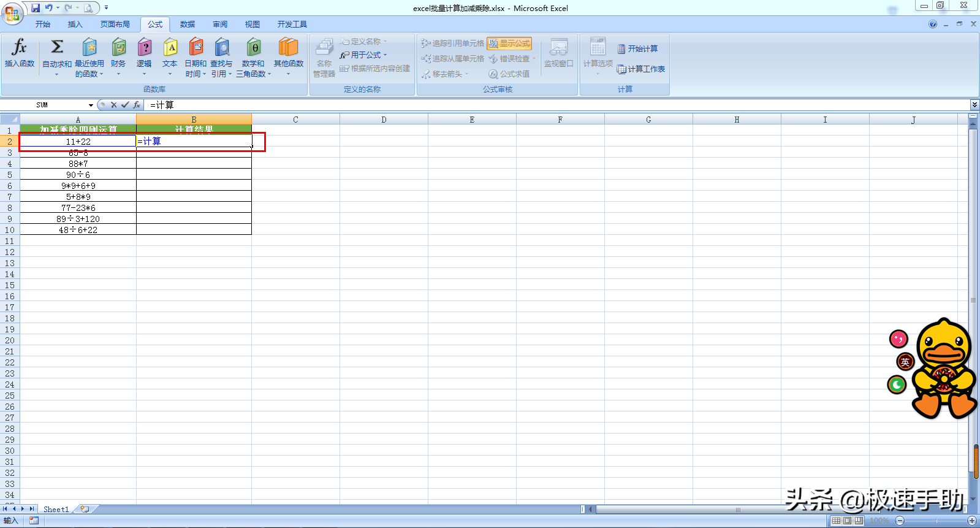Switch to page layout view in status bar

(847, 521)
